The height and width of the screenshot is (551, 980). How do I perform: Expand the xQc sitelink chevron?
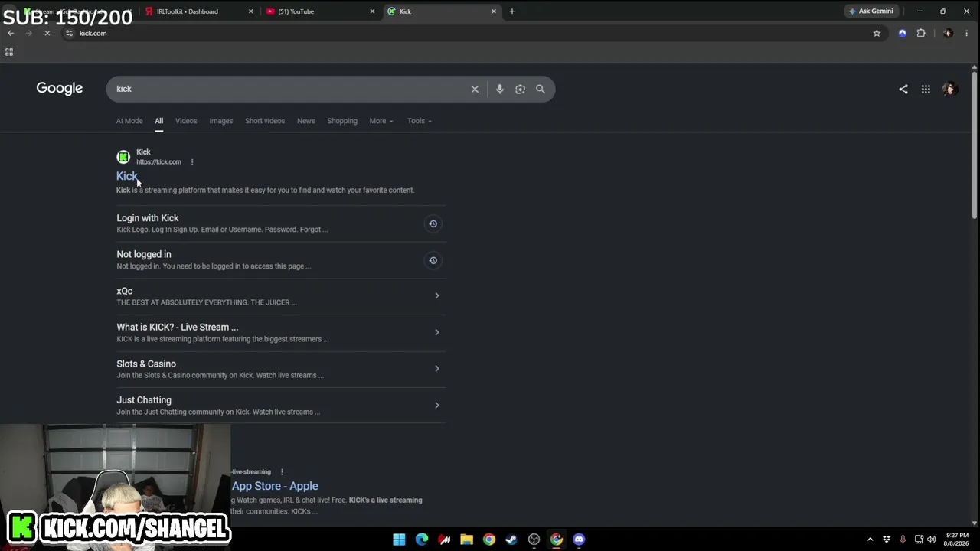437,296
